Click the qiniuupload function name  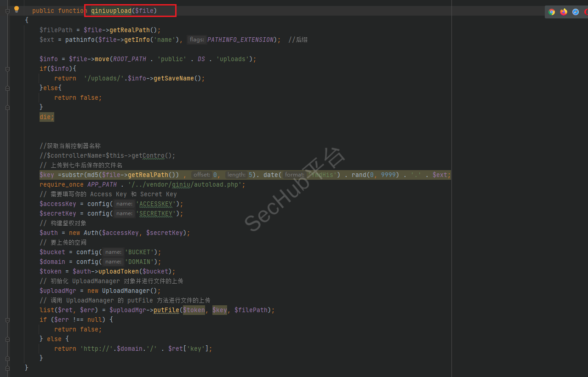111,11
